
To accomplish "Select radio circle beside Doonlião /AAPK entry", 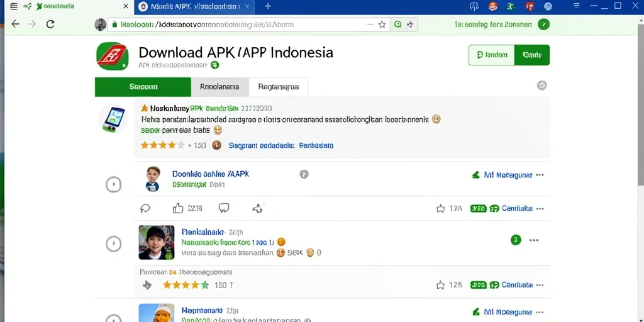I will pos(113,184).
